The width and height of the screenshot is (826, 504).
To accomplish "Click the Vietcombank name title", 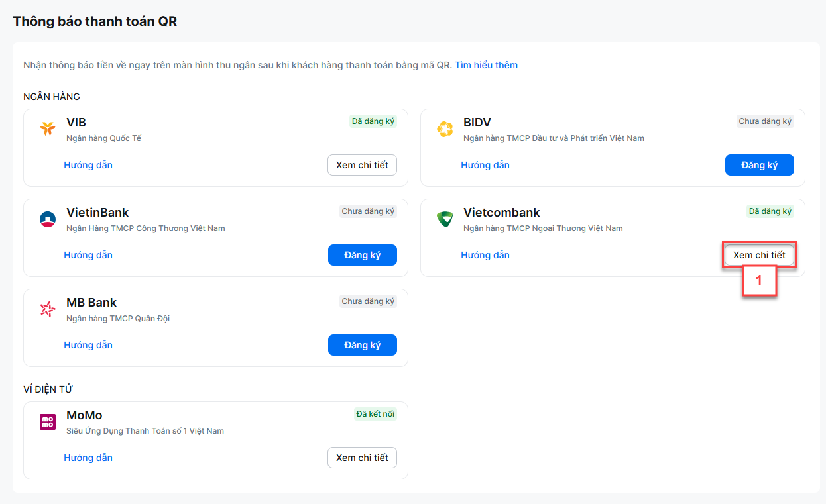I will (502, 213).
